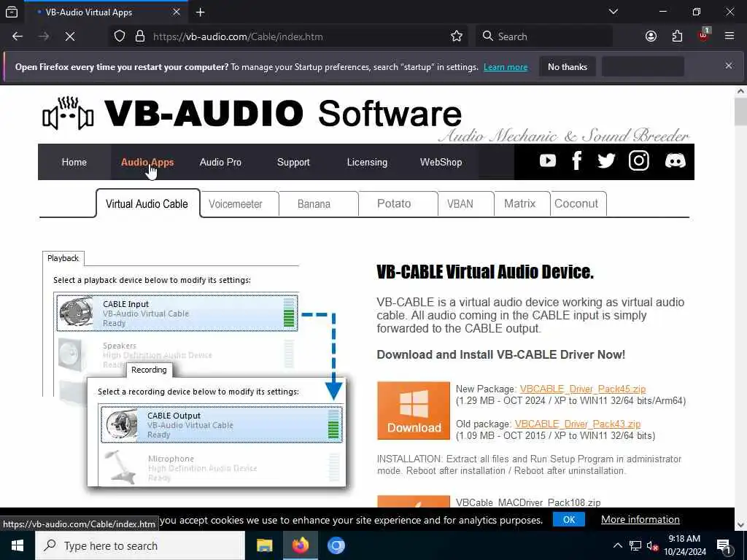Image resolution: width=747 pixels, height=560 pixels.
Task: Click the muted volume tray icon
Action: pyautogui.click(x=652, y=545)
